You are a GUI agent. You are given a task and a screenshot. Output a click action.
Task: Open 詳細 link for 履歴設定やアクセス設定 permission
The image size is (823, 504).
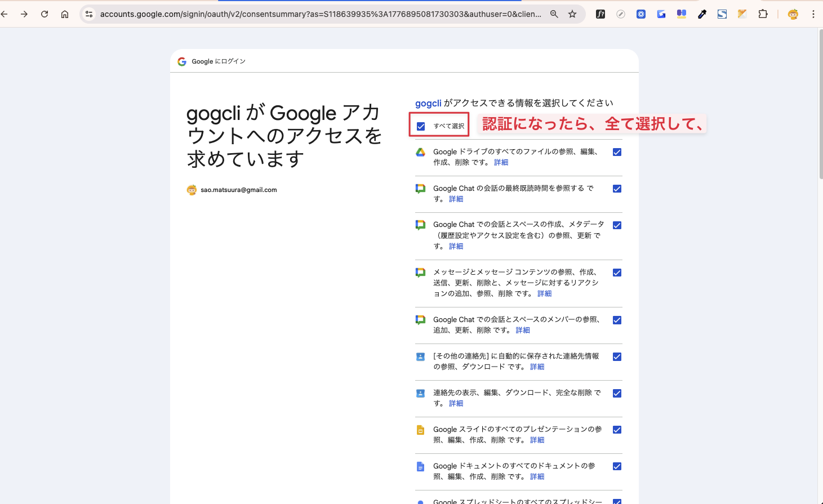coord(456,246)
